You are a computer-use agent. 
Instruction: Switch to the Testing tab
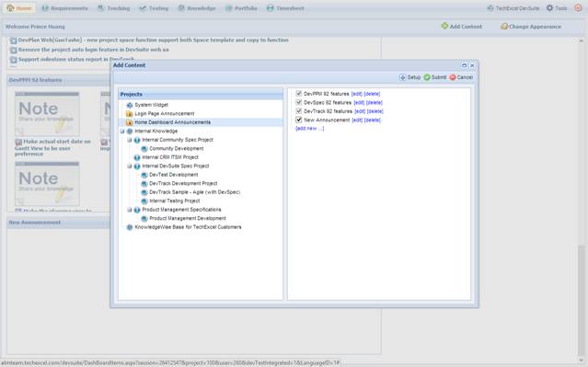[154, 8]
